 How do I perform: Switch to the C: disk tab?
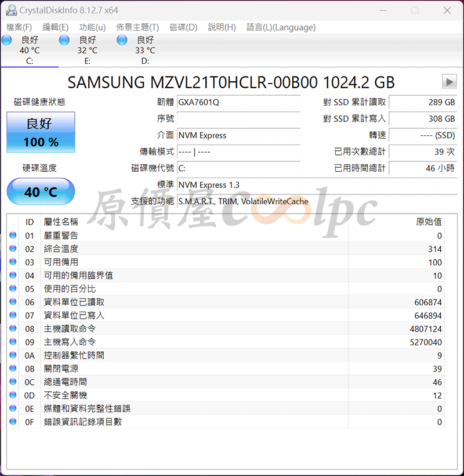pyautogui.click(x=30, y=51)
